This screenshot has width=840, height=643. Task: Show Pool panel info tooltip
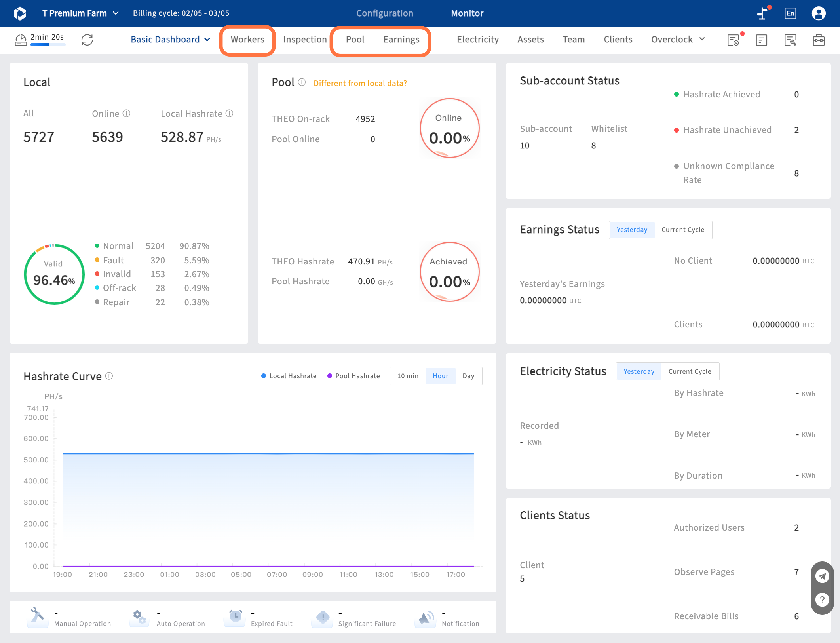click(x=302, y=82)
